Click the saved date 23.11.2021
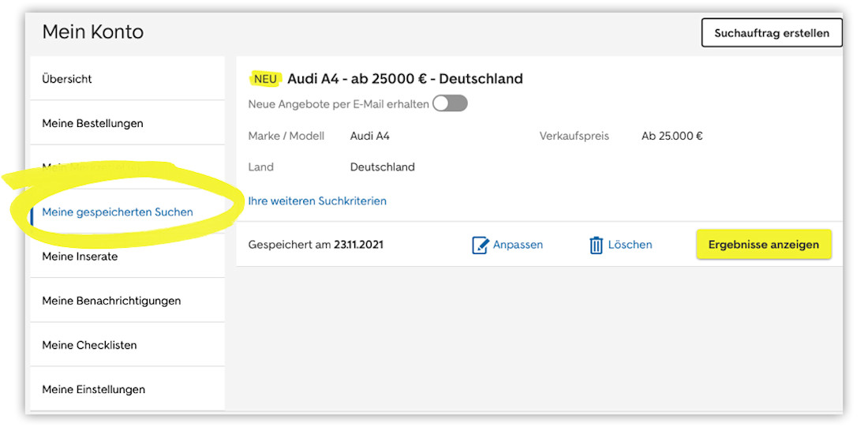 pos(358,245)
